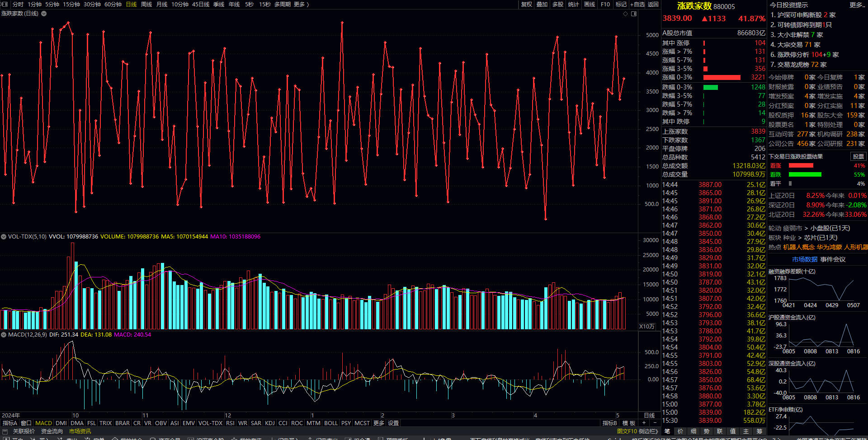The height and width of the screenshot is (440, 868).
Task: Click the green 看跌 vote bar
Action: coord(805,174)
